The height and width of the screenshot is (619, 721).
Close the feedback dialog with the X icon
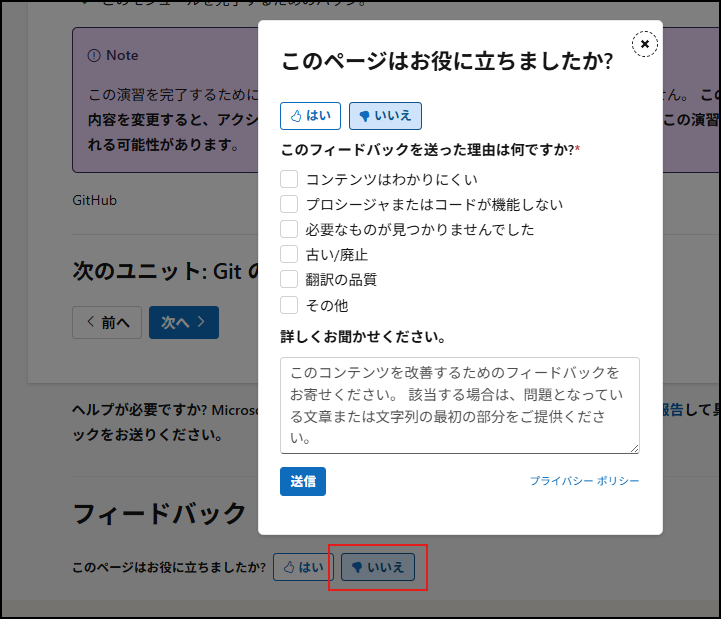pyautogui.click(x=644, y=44)
